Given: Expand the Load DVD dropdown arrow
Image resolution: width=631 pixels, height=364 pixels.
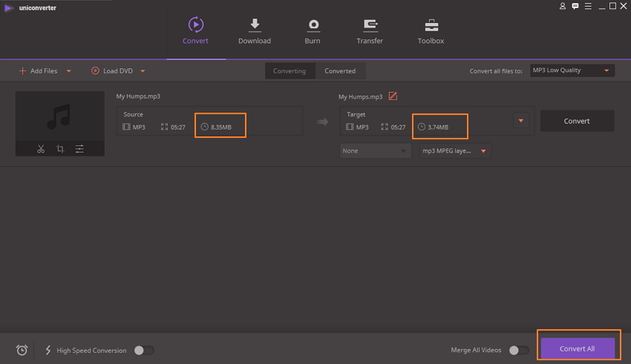Looking at the screenshot, I should (x=143, y=71).
